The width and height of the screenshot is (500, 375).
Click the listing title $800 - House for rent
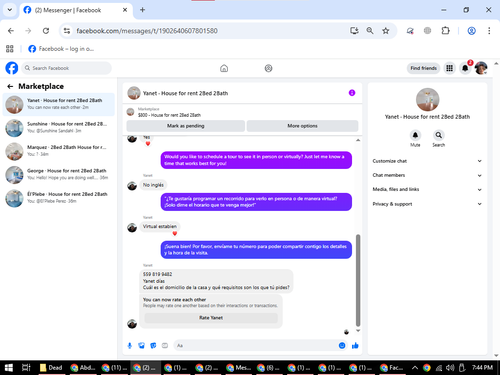coord(169,115)
